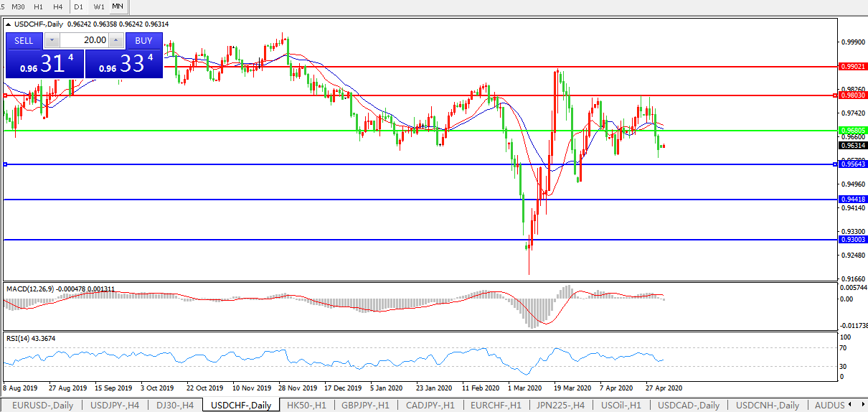Increase lot volume with the up arrow
The width and height of the screenshot is (868, 412).
coord(115,41)
